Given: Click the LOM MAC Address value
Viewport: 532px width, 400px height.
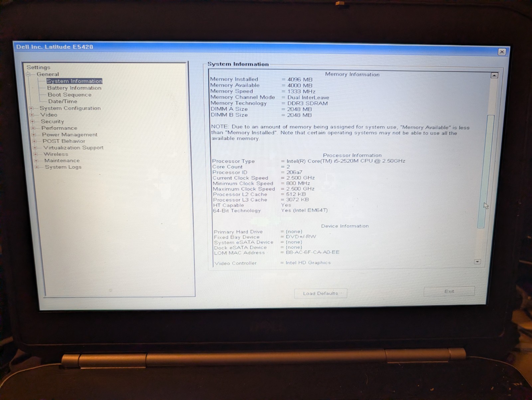Looking at the screenshot, I should pyautogui.click(x=313, y=252).
